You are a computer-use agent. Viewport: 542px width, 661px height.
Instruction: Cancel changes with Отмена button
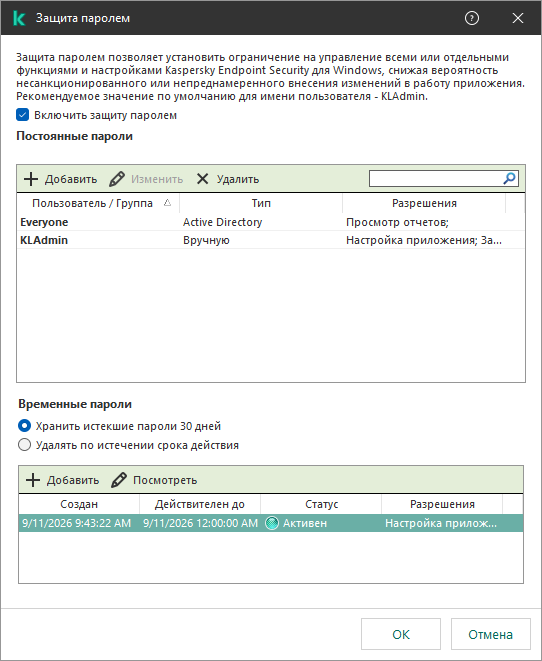click(x=491, y=634)
